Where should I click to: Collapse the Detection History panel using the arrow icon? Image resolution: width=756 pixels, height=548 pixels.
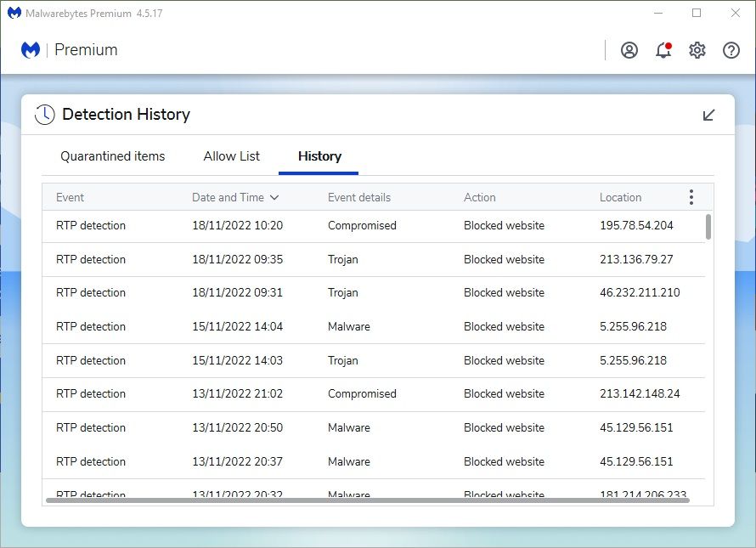[x=709, y=115]
